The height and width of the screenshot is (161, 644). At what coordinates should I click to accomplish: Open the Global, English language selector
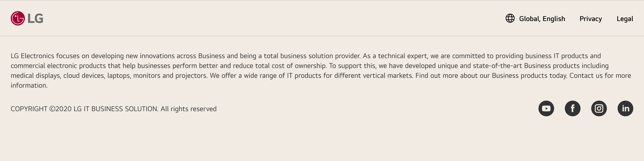[542, 19]
